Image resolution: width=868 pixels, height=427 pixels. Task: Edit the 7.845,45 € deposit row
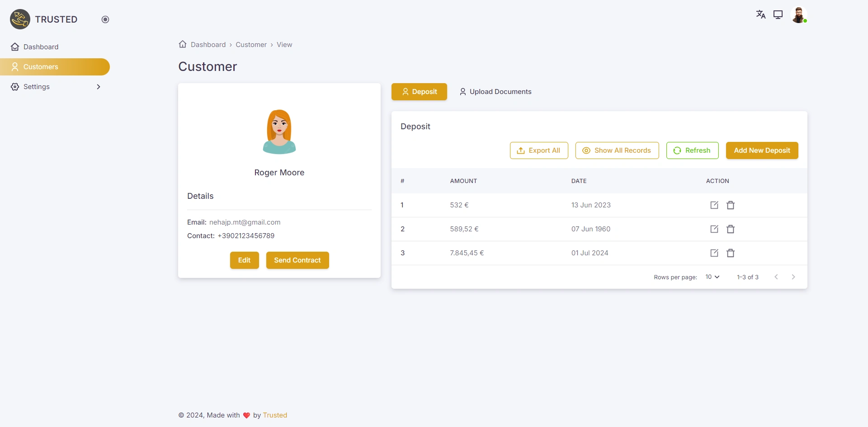(x=714, y=253)
